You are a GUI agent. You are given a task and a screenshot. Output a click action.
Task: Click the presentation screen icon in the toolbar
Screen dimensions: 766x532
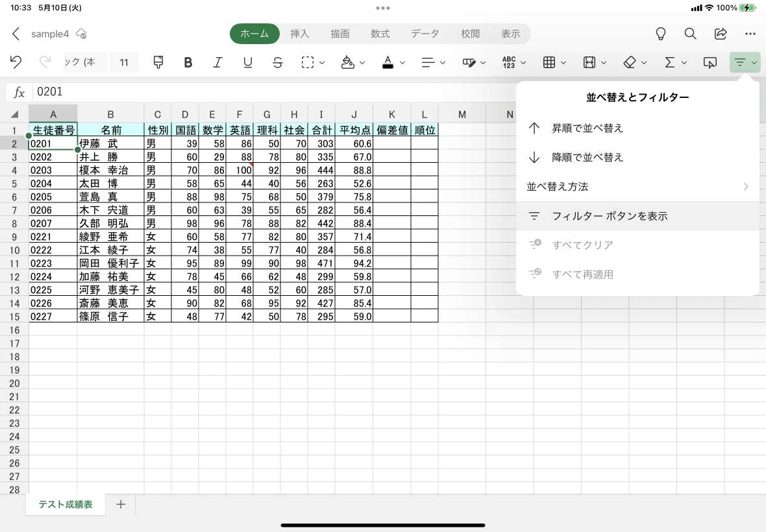pyautogui.click(x=710, y=62)
